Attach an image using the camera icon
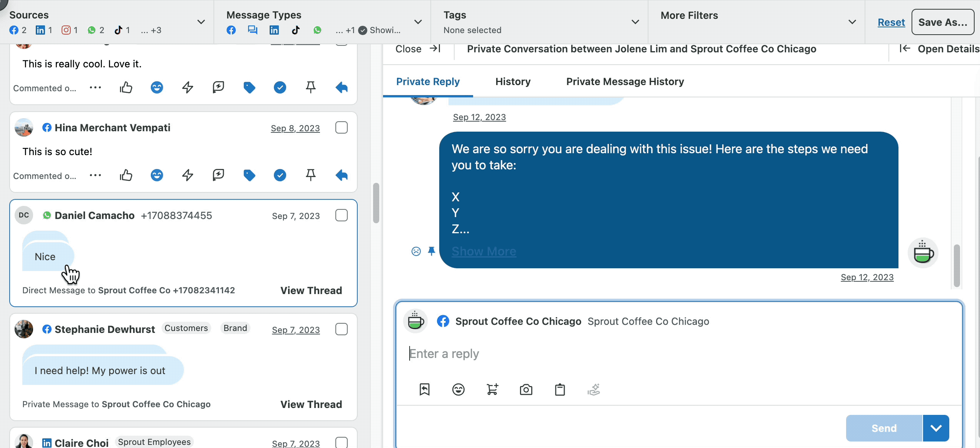Screen dimensions: 980x448 [526, 389]
